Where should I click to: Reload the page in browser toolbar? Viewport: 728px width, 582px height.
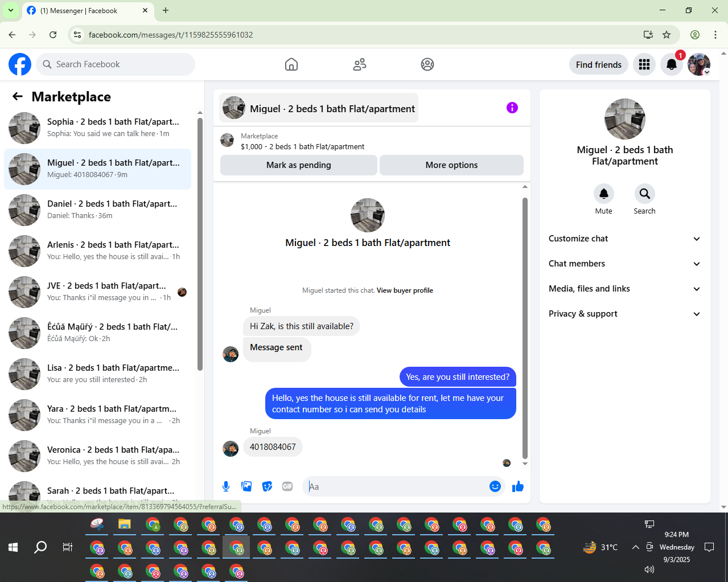(53, 35)
